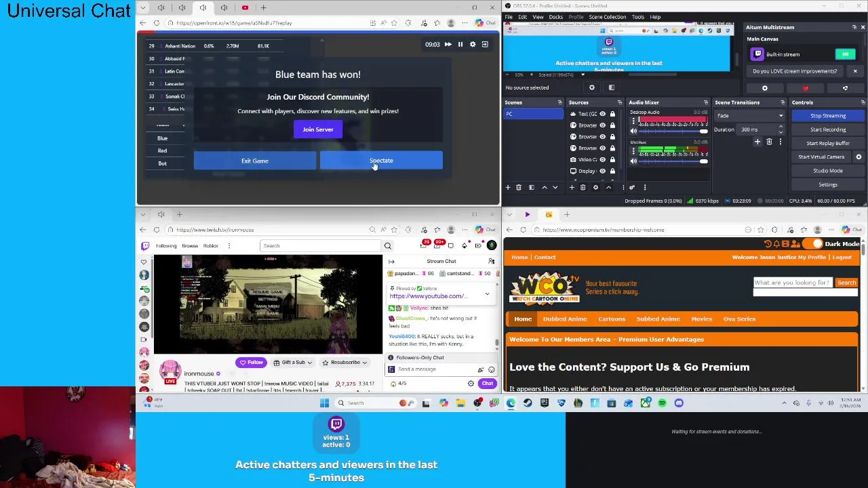Join Server on the Discord prompt
This screenshot has width=868, height=488.
click(318, 129)
